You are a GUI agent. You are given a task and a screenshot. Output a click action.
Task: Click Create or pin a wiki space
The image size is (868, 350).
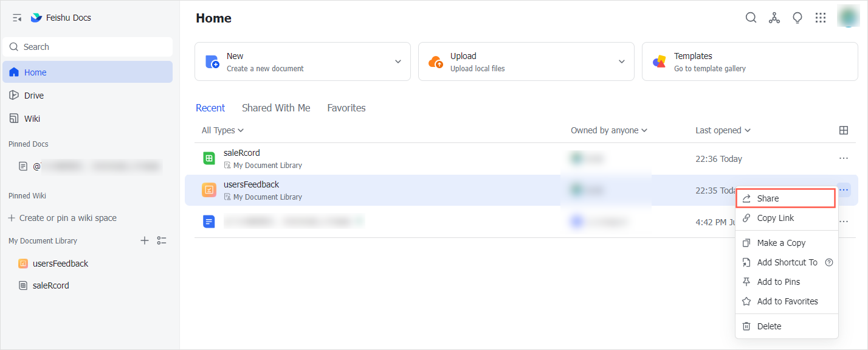click(63, 218)
